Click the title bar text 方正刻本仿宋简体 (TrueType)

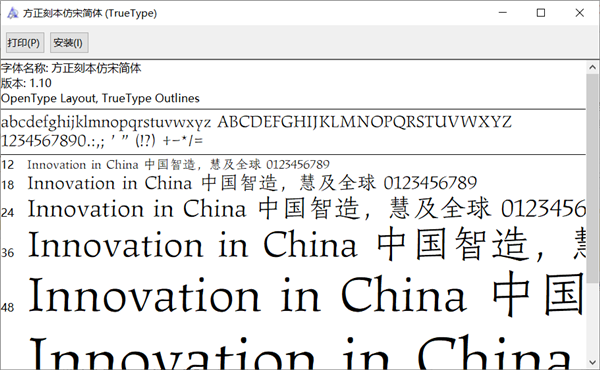click(90, 13)
